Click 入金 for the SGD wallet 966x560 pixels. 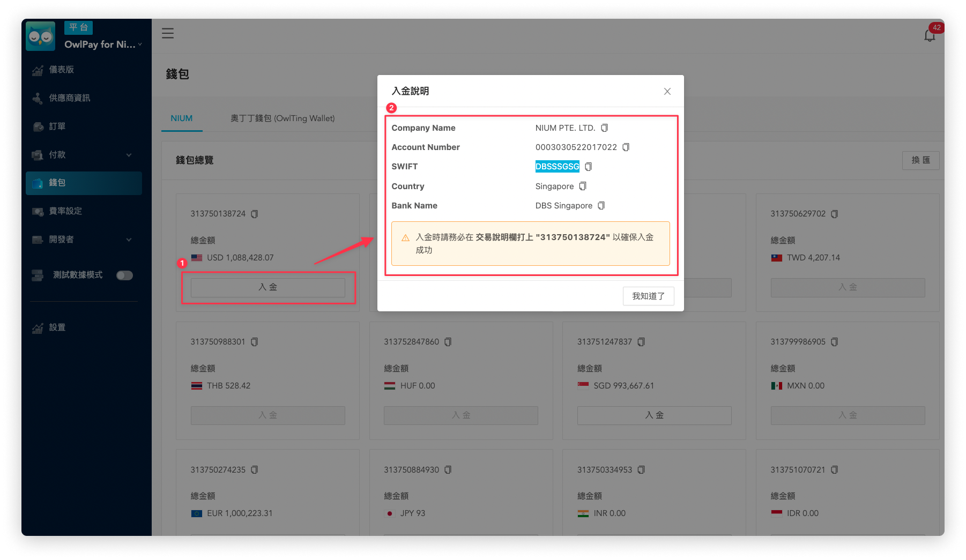655,415
